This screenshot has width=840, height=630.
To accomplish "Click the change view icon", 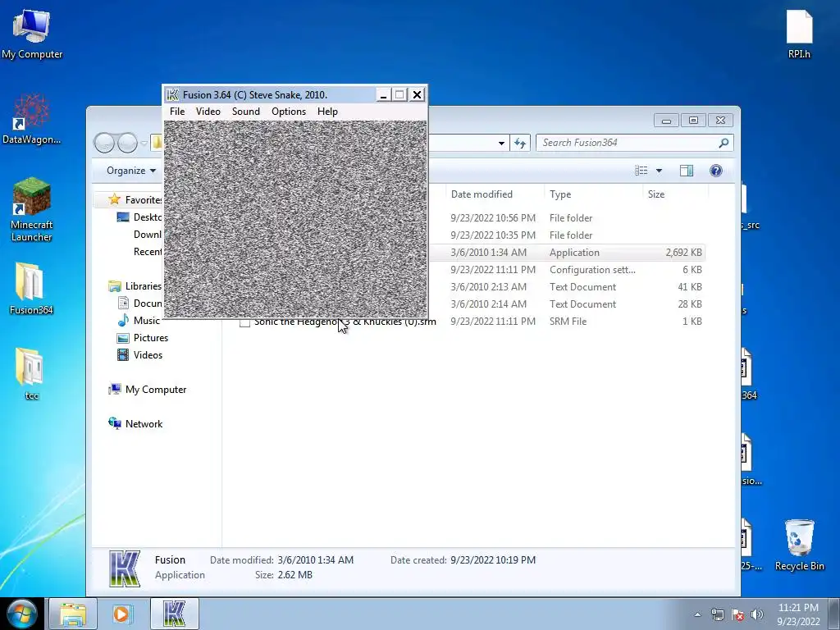I will [x=641, y=171].
